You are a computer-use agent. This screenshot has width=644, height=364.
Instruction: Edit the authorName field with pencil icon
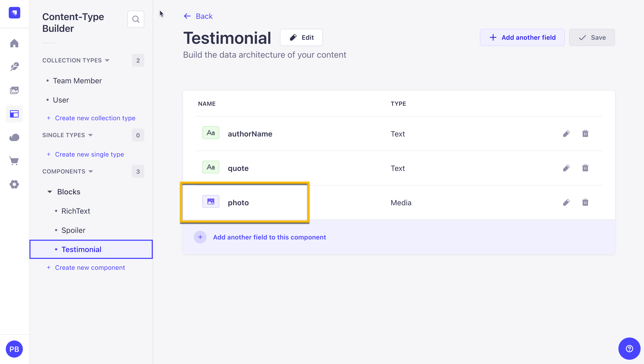click(x=566, y=134)
